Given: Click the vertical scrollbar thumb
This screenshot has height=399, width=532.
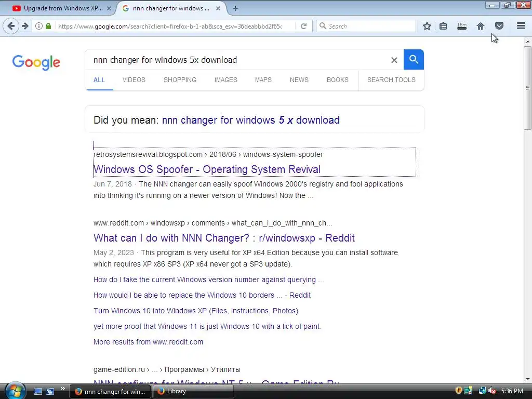Looking at the screenshot, I should tap(527, 88).
